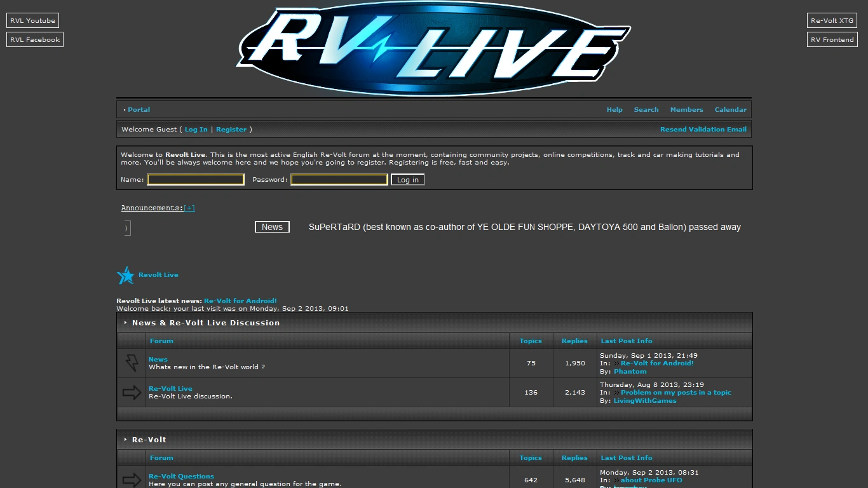868x488 pixels.
Task: Open the Register page
Action: (231, 129)
